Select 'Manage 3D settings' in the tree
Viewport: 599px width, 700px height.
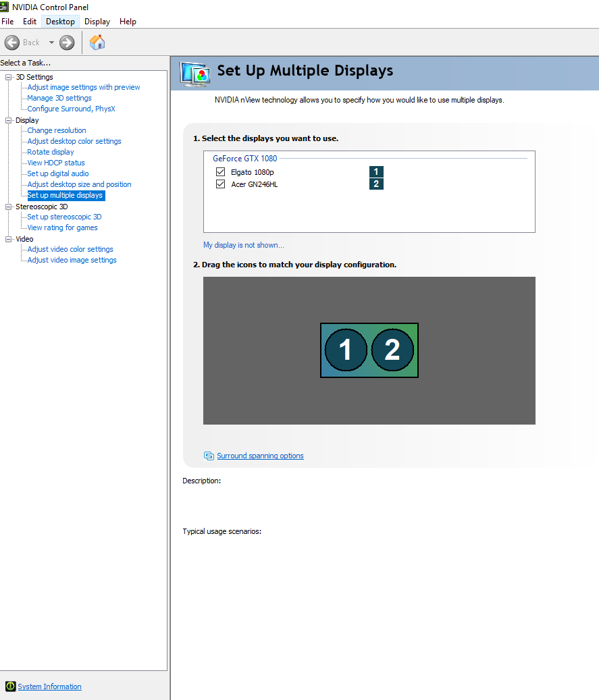click(59, 98)
